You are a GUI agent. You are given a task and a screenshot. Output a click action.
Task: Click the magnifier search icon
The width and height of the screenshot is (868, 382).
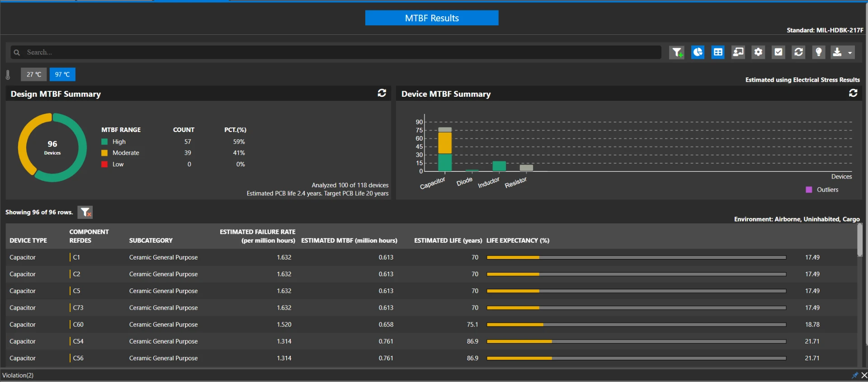[x=17, y=52]
